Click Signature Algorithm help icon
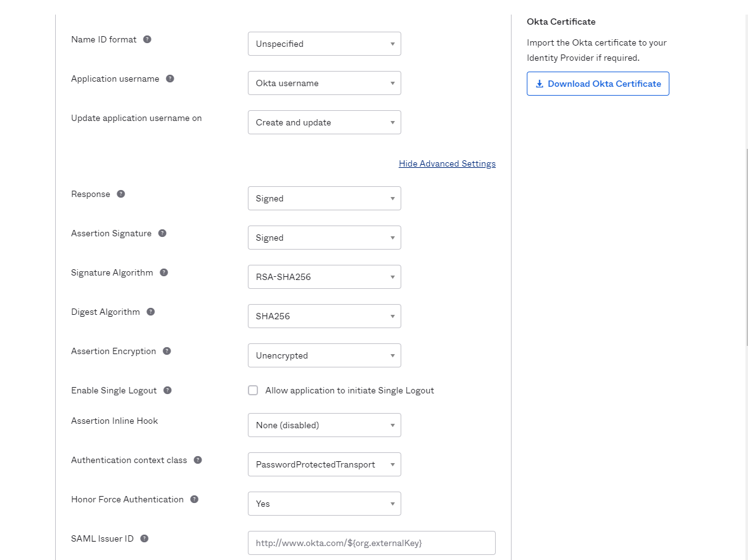The image size is (748, 560). pyautogui.click(x=164, y=272)
